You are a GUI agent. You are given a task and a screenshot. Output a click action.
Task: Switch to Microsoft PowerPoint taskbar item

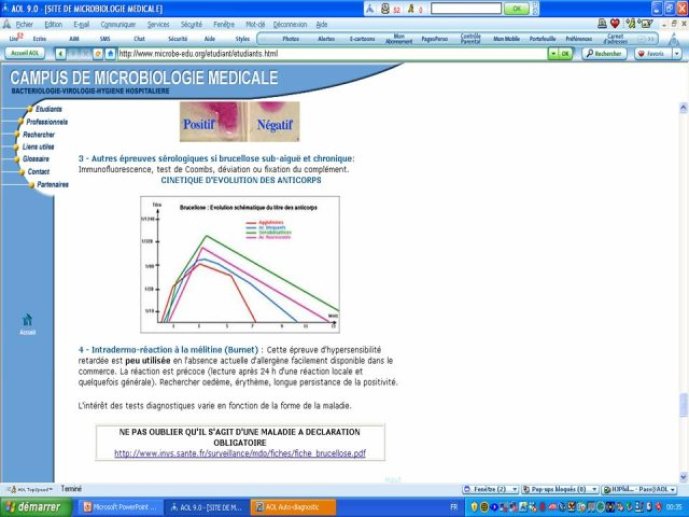coord(120,507)
